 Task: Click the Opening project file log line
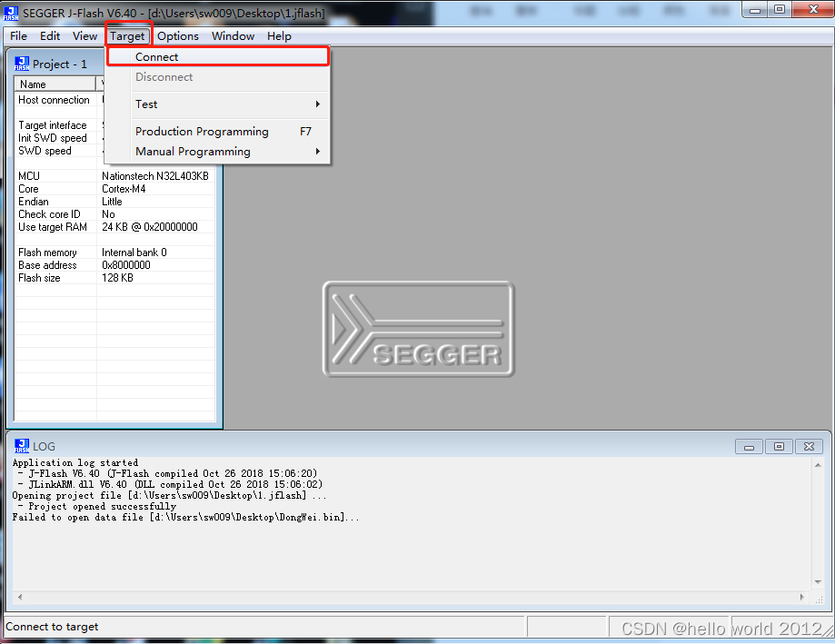(x=169, y=496)
